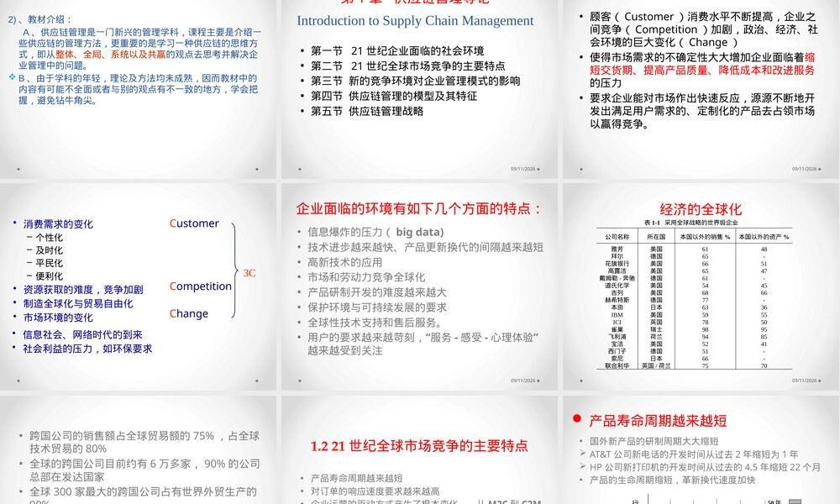Click bullet '信息社会、网络时代的到来'
Image resolution: width=840 pixels, height=504 pixels.
(x=82, y=335)
